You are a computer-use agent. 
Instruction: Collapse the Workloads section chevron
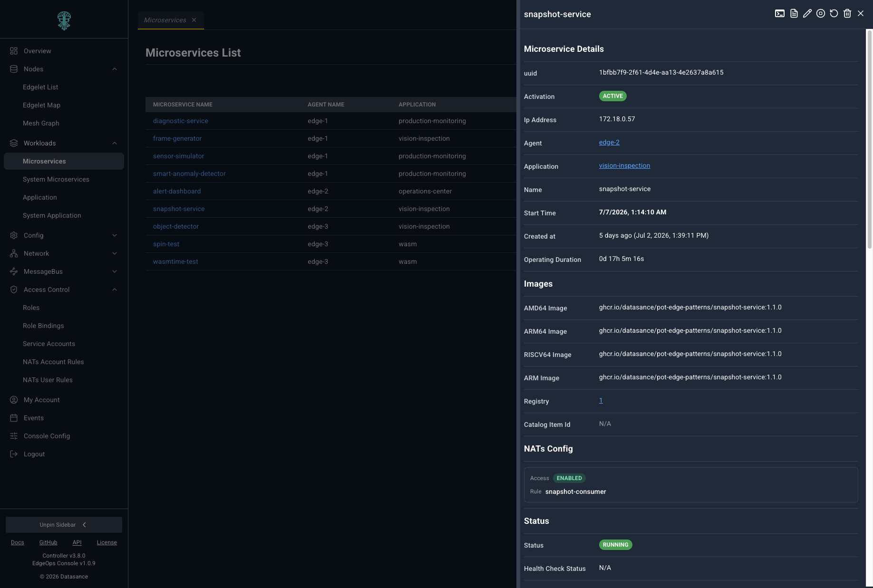point(115,143)
